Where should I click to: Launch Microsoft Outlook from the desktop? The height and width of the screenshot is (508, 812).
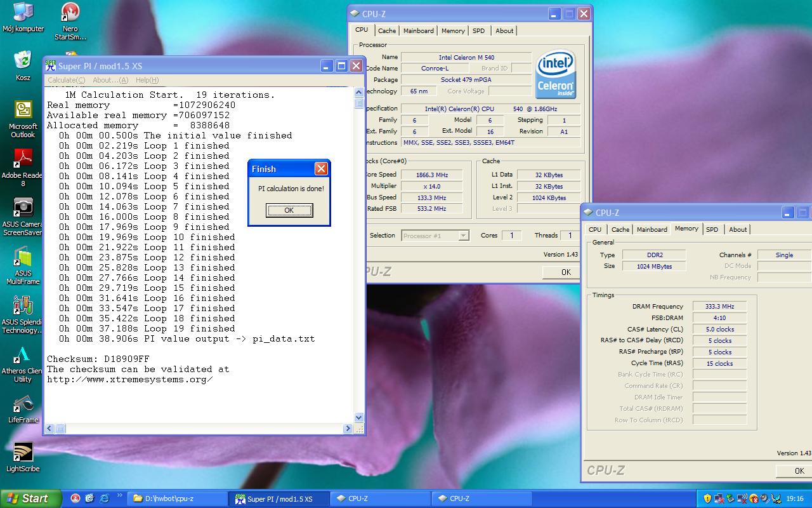[23, 118]
